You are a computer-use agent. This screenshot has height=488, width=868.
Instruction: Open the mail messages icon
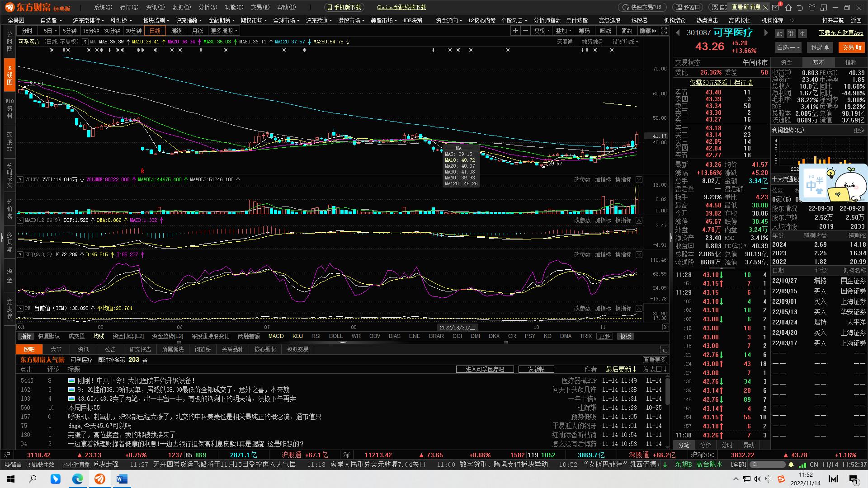776,7
